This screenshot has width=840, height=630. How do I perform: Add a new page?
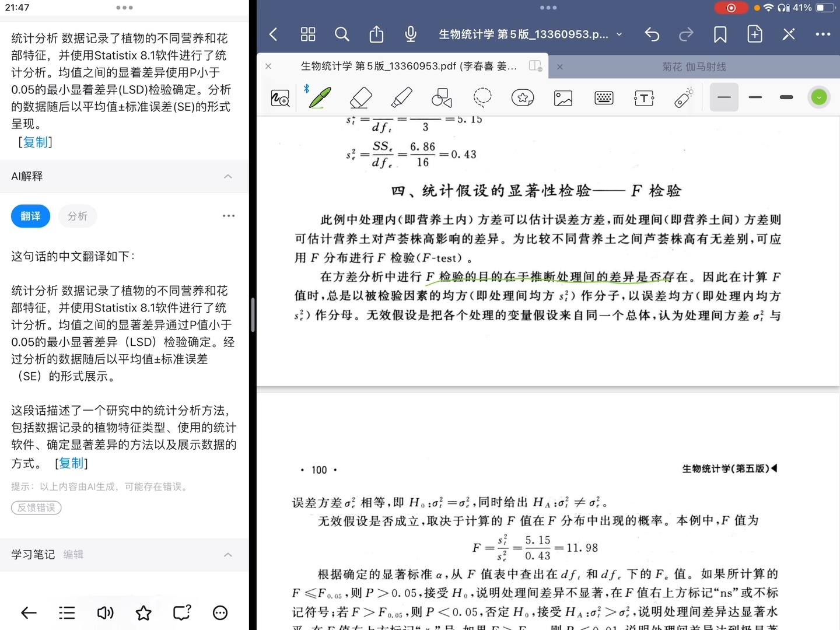tap(755, 34)
